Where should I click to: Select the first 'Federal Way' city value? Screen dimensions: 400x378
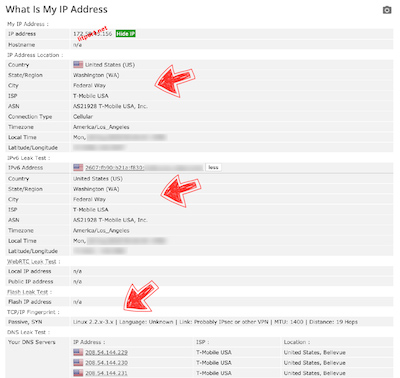coord(89,86)
